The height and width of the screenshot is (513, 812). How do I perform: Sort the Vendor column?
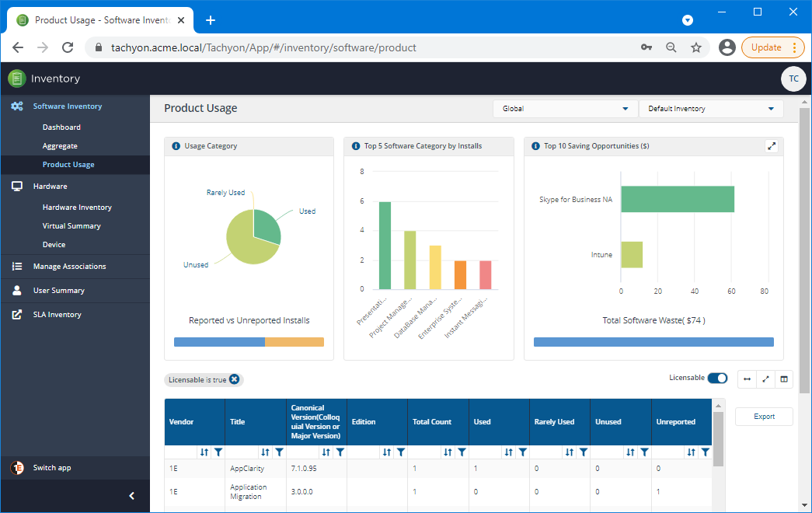(204, 452)
